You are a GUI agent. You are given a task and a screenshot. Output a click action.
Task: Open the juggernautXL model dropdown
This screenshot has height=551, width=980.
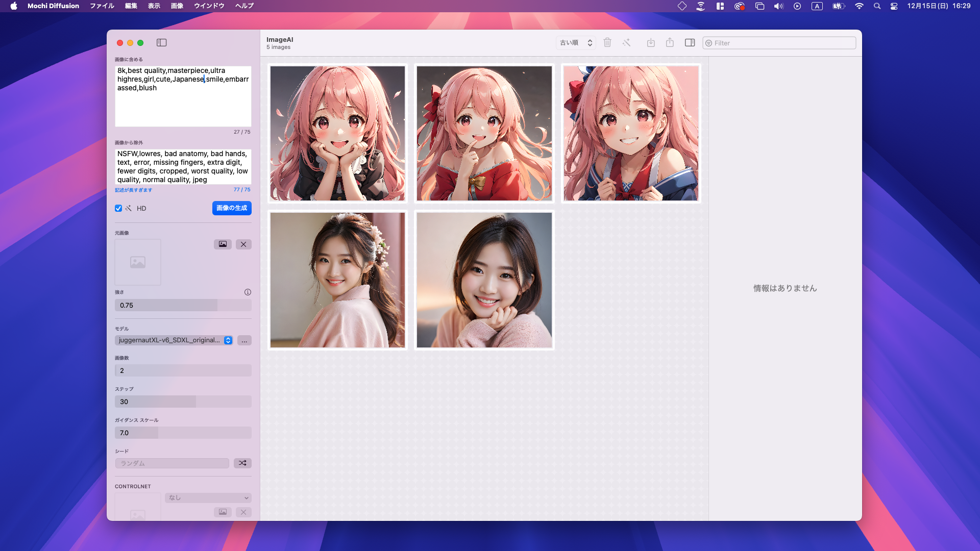coord(174,340)
